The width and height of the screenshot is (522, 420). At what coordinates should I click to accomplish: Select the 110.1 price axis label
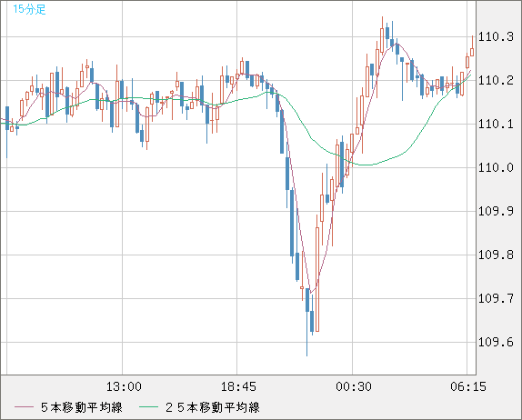point(496,125)
